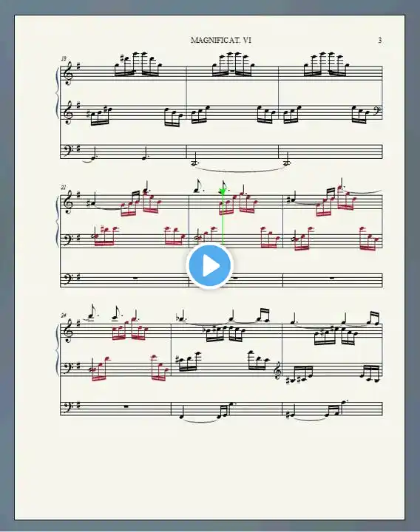Click the treble clef of the top staff
The width and height of the screenshot is (420, 532).
pyautogui.click(x=68, y=74)
